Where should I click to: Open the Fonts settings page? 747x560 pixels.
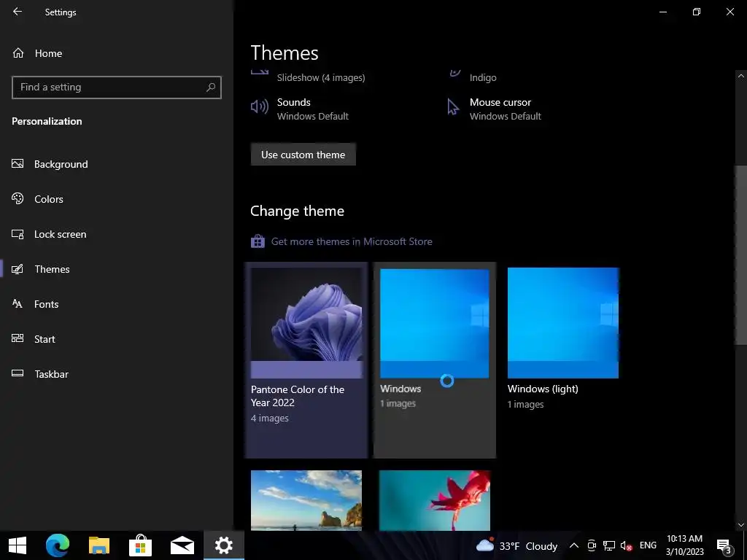[x=46, y=304]
